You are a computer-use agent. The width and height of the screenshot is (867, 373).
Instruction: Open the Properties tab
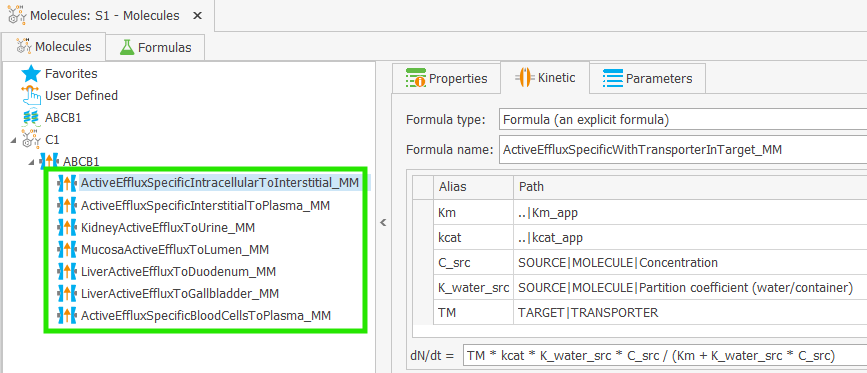point(446,78)
